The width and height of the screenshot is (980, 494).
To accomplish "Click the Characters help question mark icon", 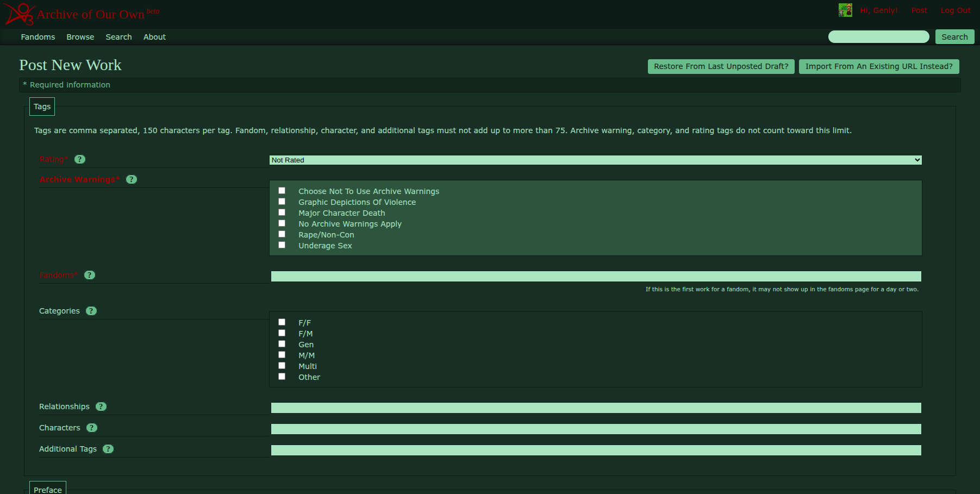I will click(92, 428).
